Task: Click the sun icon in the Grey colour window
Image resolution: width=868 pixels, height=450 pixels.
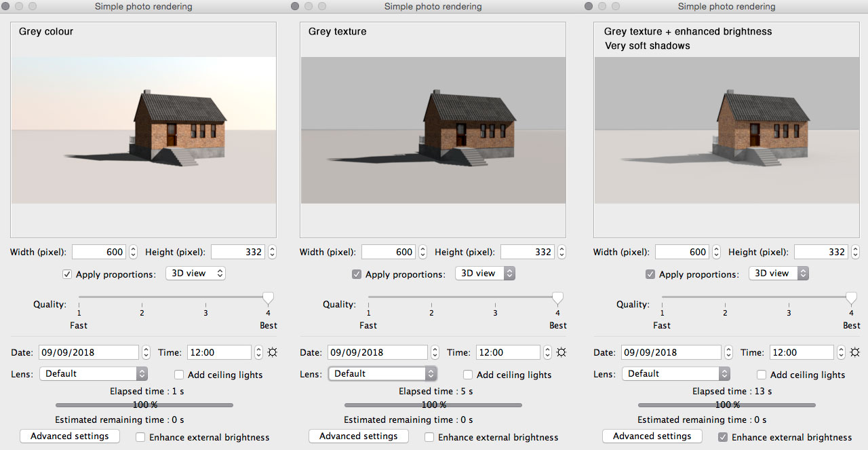Action: [272, 352]
